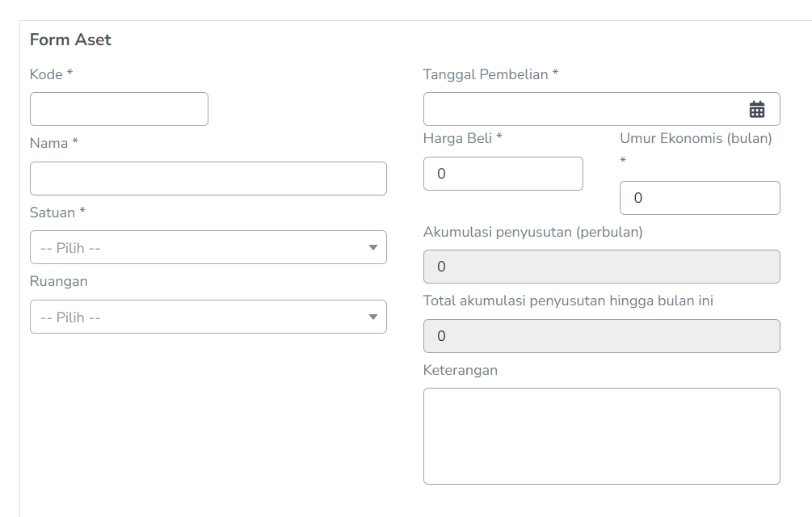Select the Tanggal Pembelian date field
Image resolution: width=812 pixels, height=517 pixels.
(x=582, y=109)
